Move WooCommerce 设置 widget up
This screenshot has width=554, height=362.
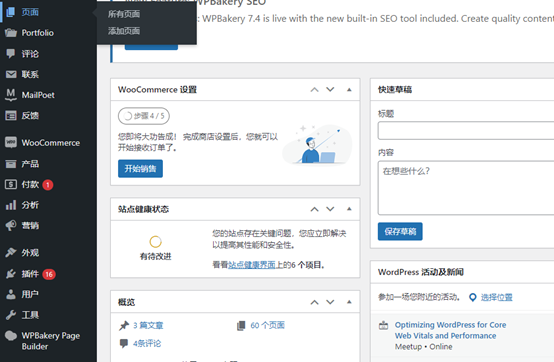314,90
